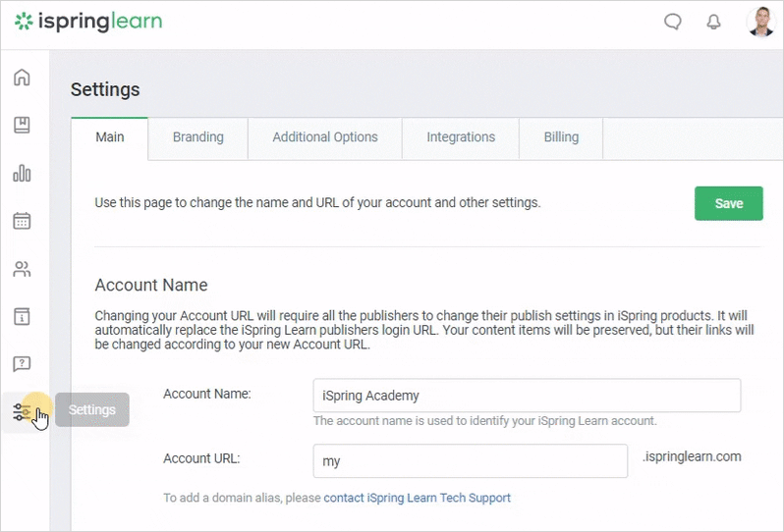This screenshot has width=784, height=532.
Task: Click the .ispringlearn.com domain suffix text
Action: point(692,456)
